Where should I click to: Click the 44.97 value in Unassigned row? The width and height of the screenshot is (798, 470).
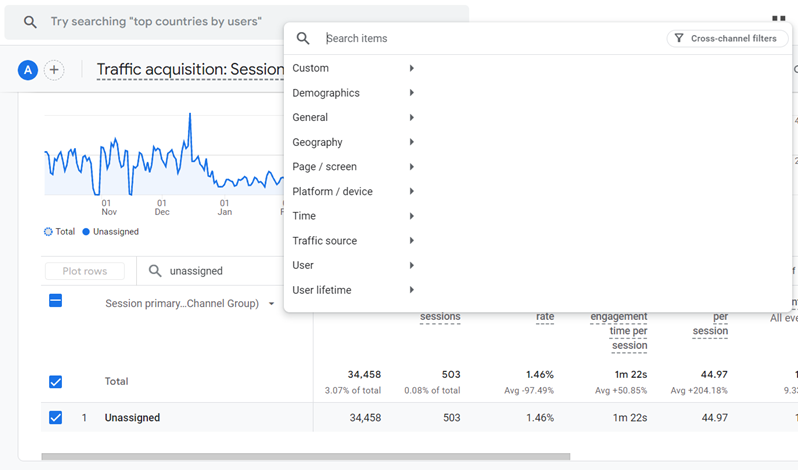tap(715, 418)
